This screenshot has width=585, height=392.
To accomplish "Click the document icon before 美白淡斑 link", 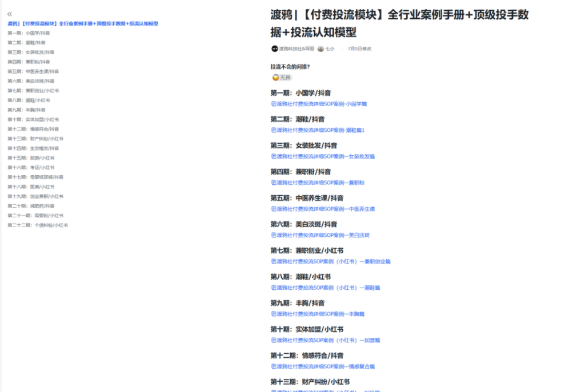I will (273, 235).
